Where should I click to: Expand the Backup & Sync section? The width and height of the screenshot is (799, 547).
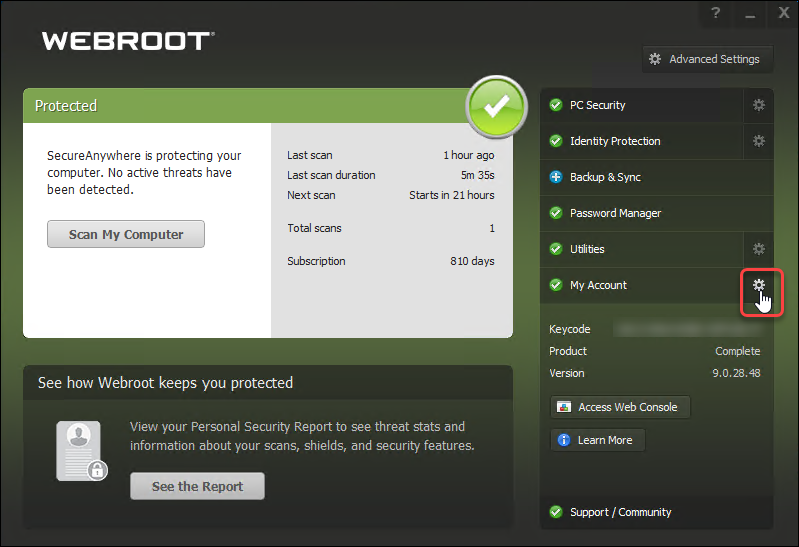tap(640, 177)
